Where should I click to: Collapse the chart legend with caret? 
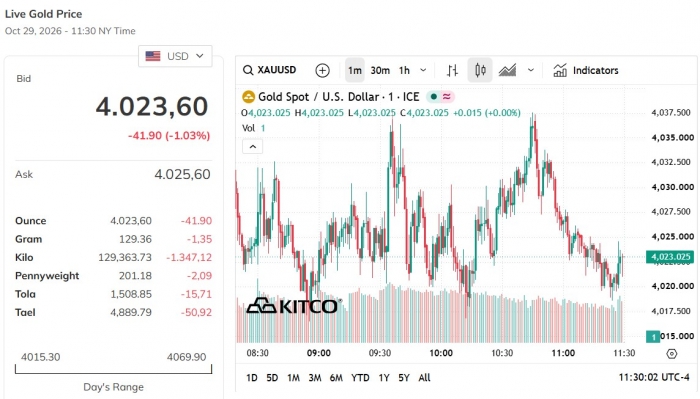coord(253,147)
